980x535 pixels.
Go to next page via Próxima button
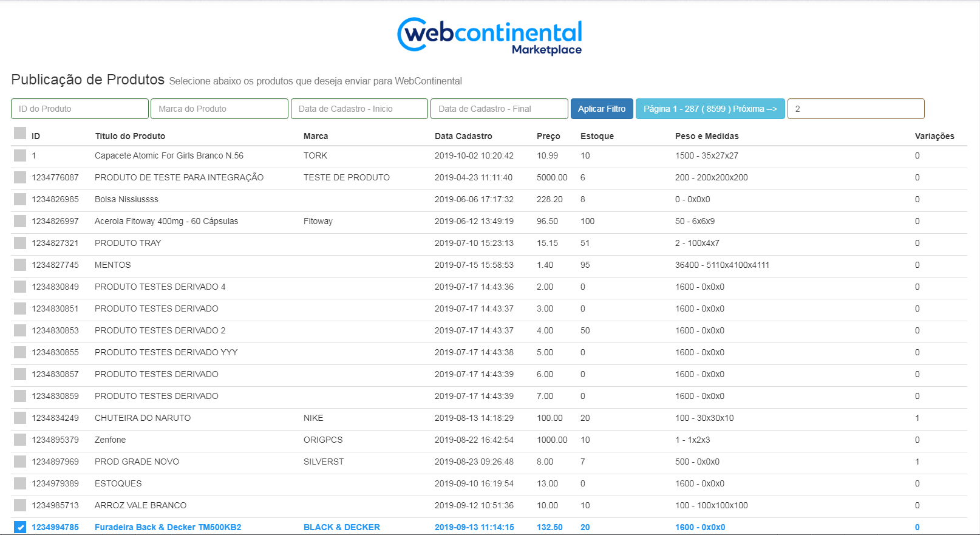coord(710,109)
